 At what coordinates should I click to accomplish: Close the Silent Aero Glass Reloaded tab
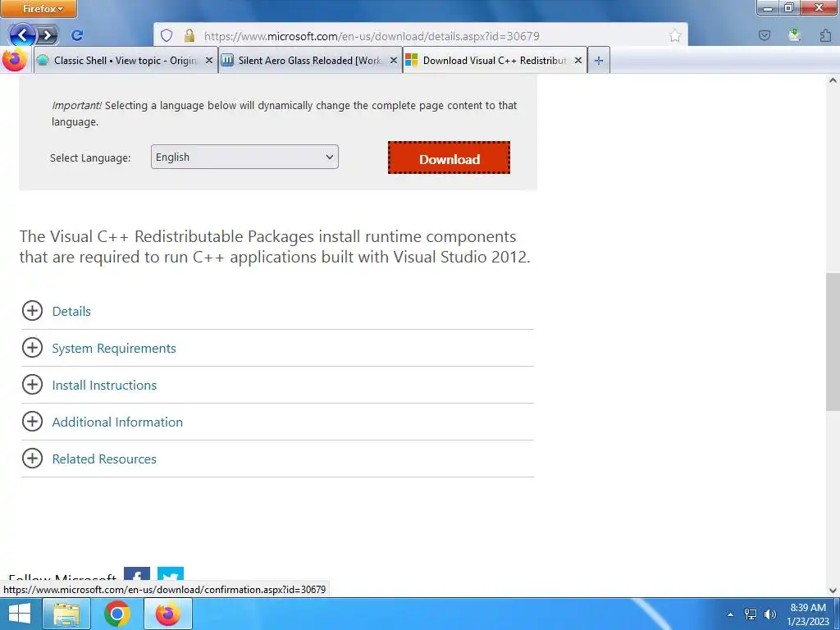click(393, 61)
